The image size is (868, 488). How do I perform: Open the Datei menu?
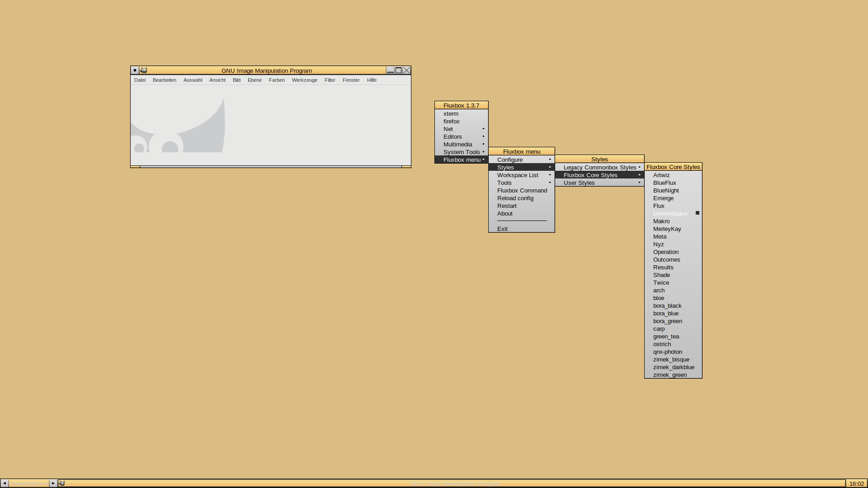coord(140,80)
